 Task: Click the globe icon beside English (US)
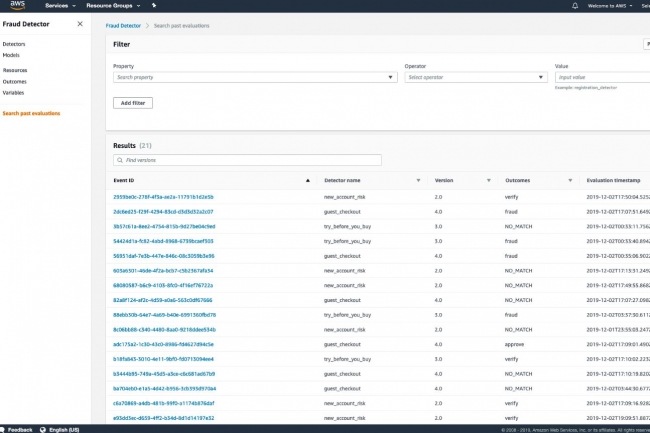[43, 430]
